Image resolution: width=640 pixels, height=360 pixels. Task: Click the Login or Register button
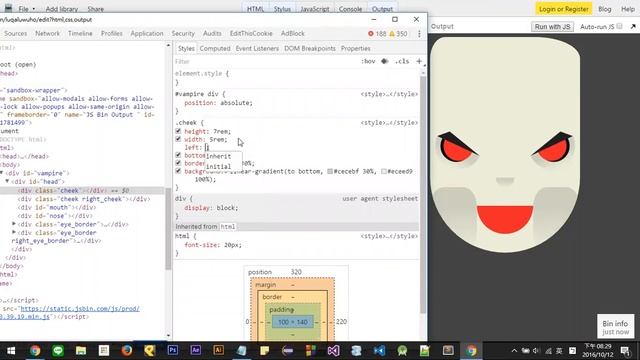[x=564, y=9]
